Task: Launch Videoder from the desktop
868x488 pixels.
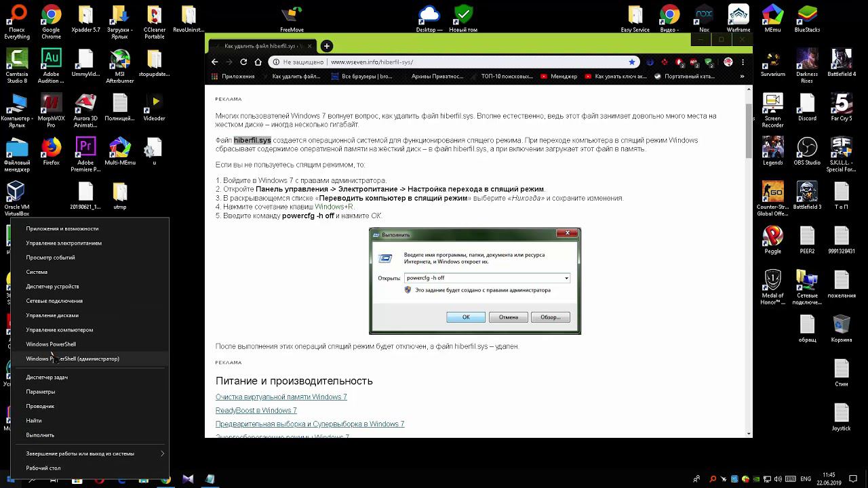Action: (155, 107)
